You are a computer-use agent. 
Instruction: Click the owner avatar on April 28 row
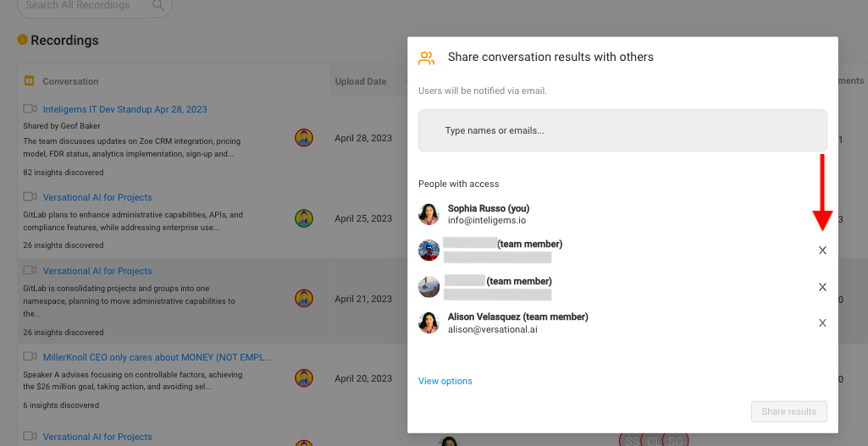click(x=304, y=138)
